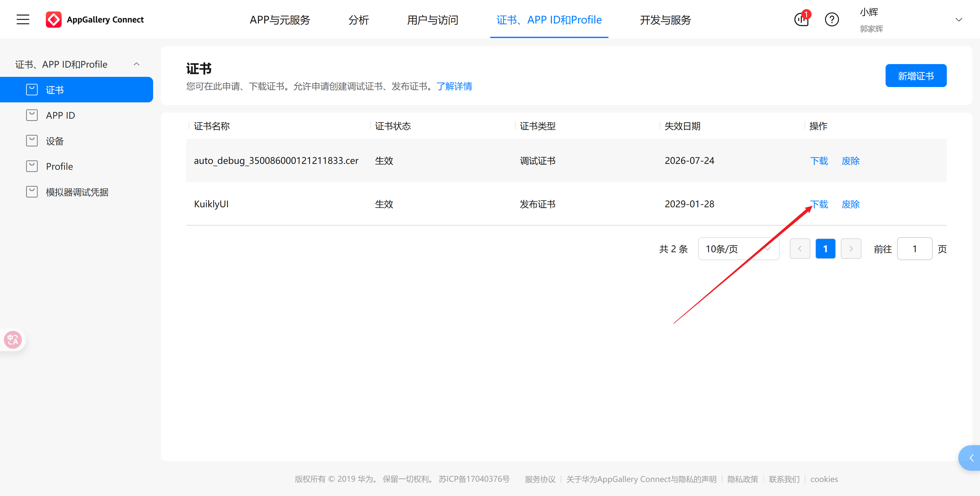The width and height of the screenshot is (980, 496).
Task: Open the 设备 sidebar entry
Action: pos(55,140)
